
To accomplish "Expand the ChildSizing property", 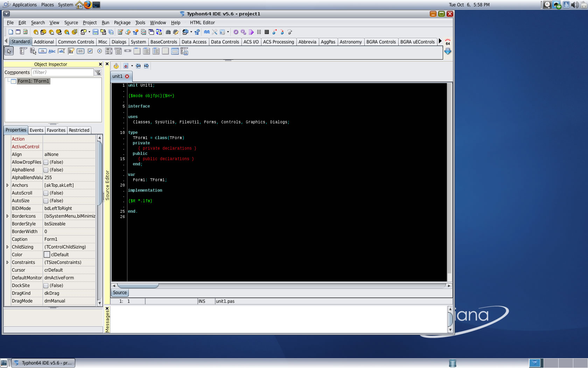I will pyautogui.click(x=7, y=247).
